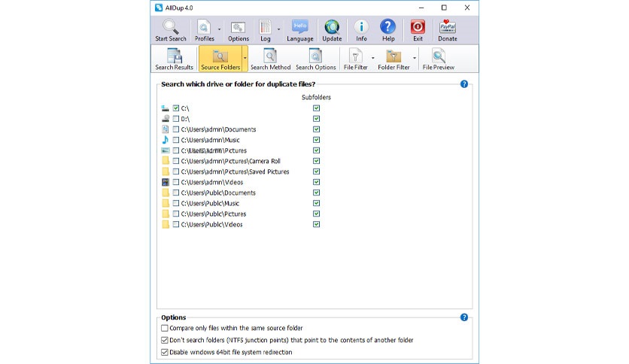The width and height of the screenshot is (629, 364).
Task: Switch to the Search Results tab
Action: pos(175,58)
